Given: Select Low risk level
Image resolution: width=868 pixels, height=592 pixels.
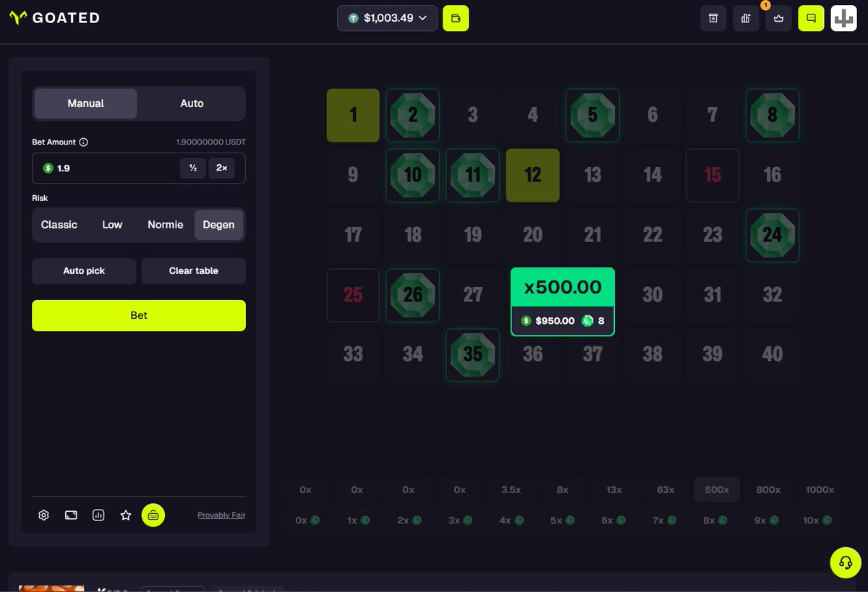Looking at the screenshot, I should pyautogui.click(x=112, y=225).
